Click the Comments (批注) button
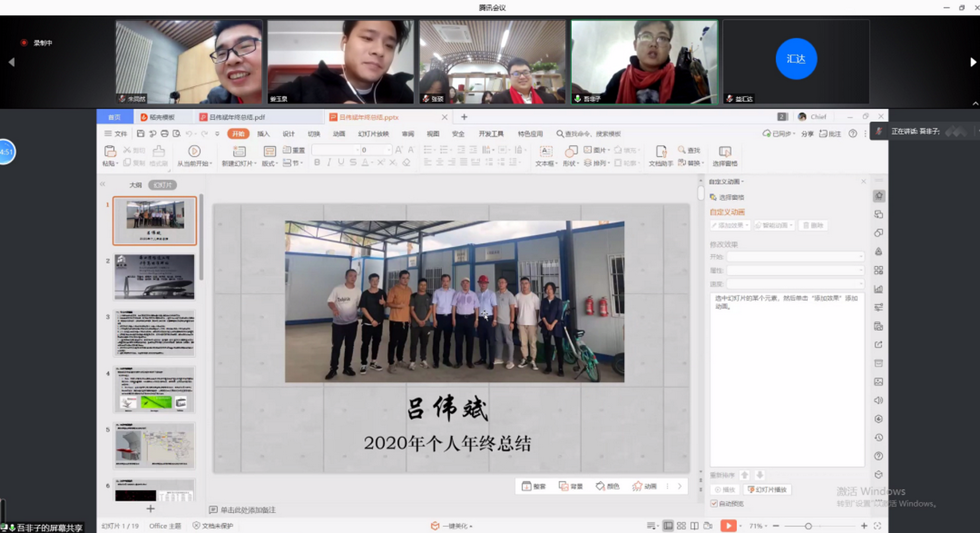The height and width of the screenshot is (533, 980). point(830,134)
